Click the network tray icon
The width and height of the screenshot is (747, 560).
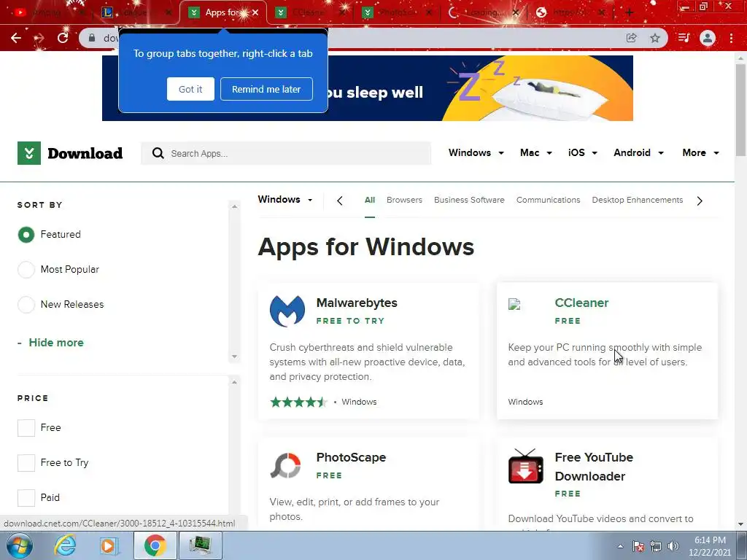coord(656,546)
